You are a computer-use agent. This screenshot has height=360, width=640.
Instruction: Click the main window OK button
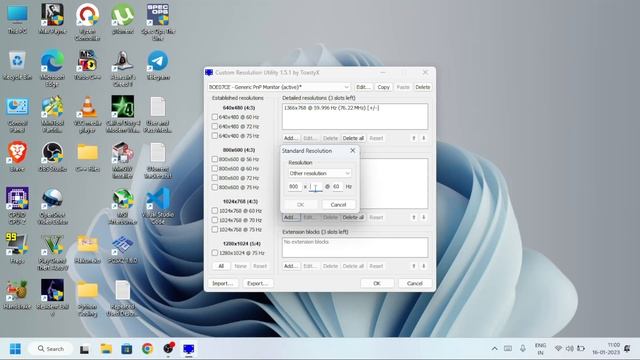(377, 283)
